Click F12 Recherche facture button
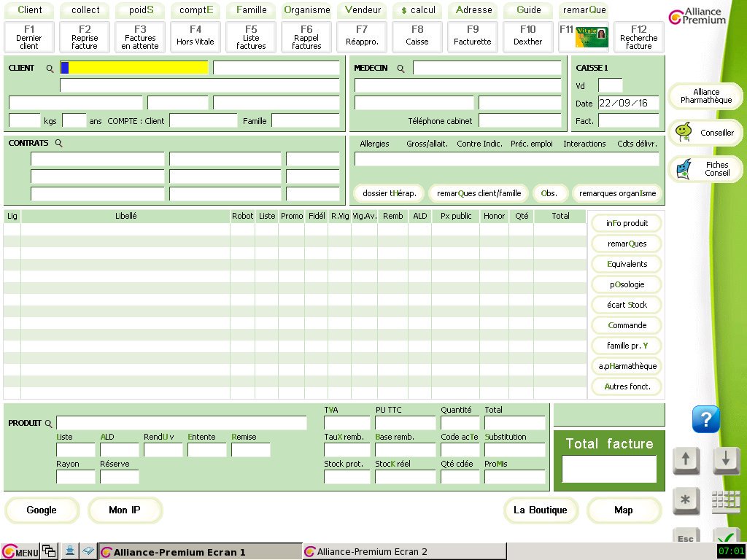This screenshot has height=560, width=747. tap(639, 37)
